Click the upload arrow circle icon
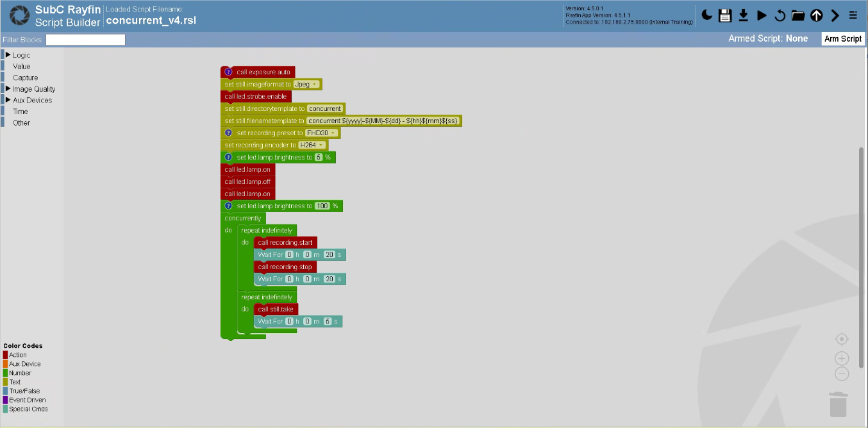The height and width of the screenshot is (428, 868). click(x=816, y=15)
